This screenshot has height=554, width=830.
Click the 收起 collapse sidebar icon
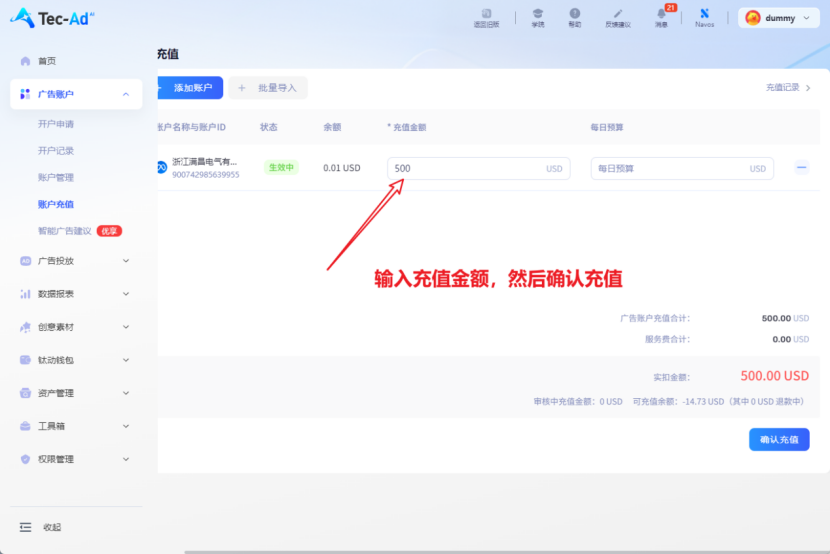(x=25, y=527)
